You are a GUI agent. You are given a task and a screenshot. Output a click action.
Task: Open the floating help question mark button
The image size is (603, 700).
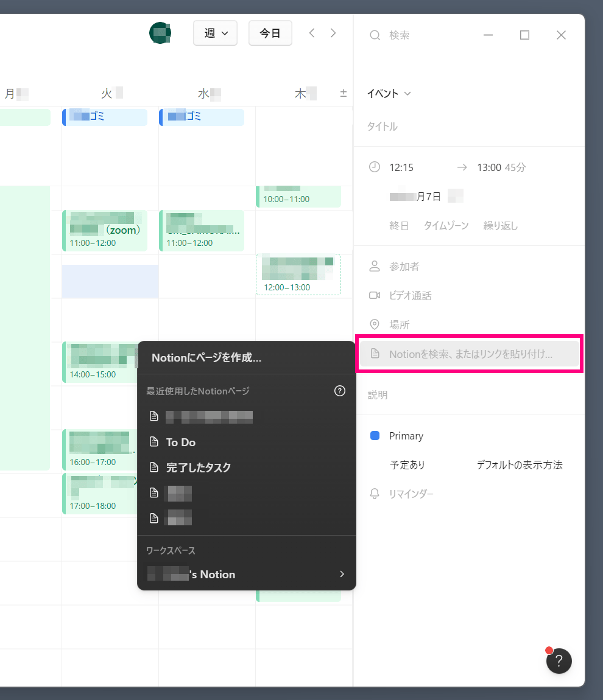559,660
